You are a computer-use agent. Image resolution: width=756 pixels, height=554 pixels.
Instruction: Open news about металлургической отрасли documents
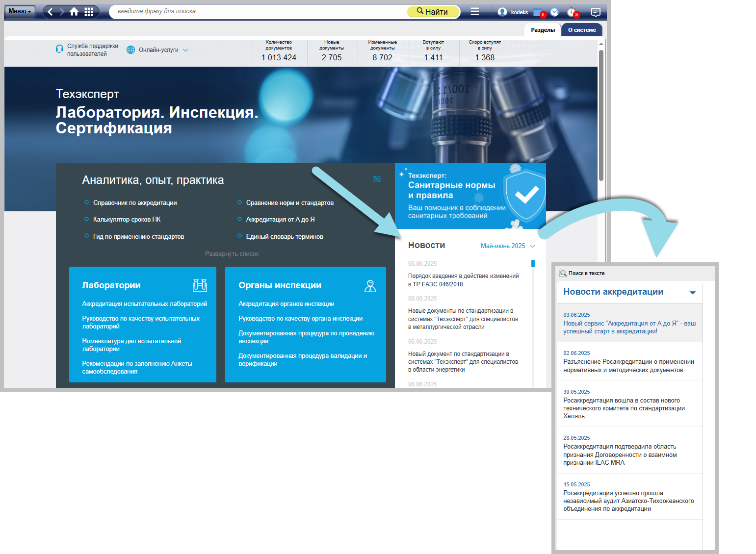click(463, 319)
